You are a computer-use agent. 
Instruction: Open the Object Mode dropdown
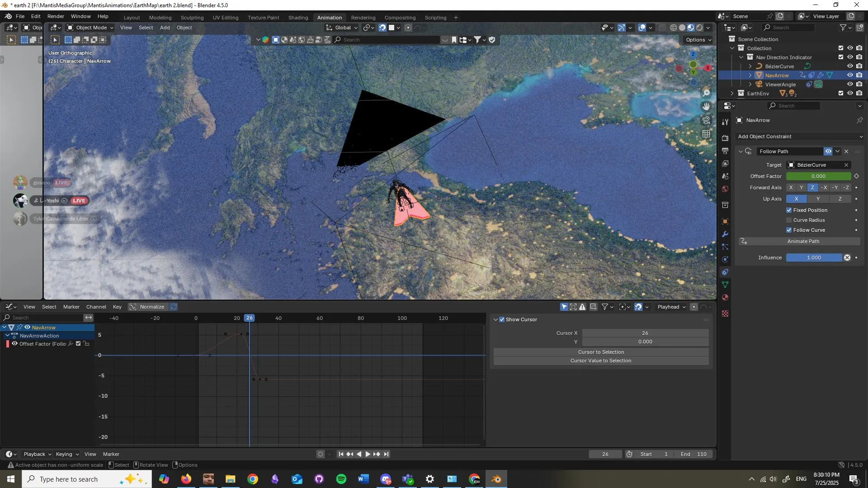90,28
